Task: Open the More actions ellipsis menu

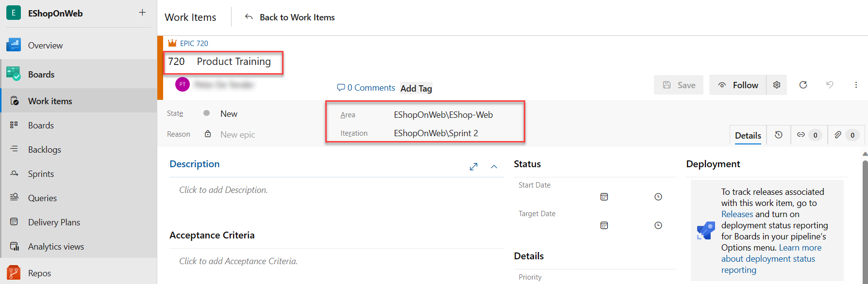Action: (x=856, y=85)
